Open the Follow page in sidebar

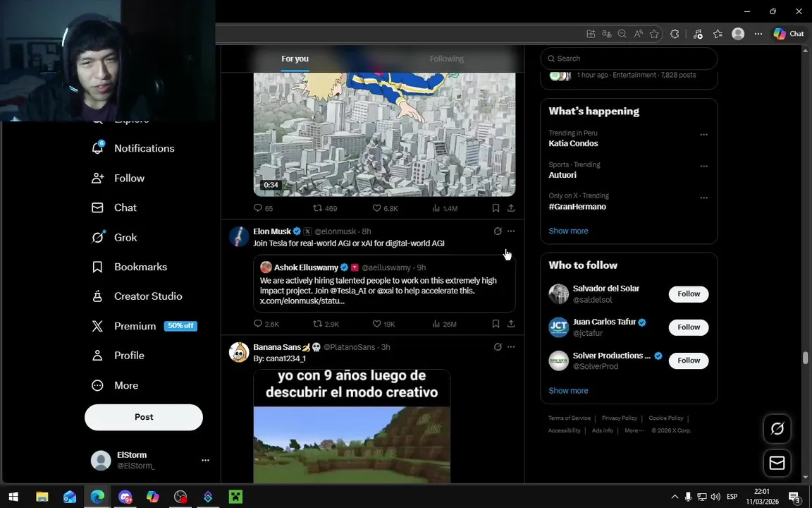pyautogui.click(x=118, y=179)
